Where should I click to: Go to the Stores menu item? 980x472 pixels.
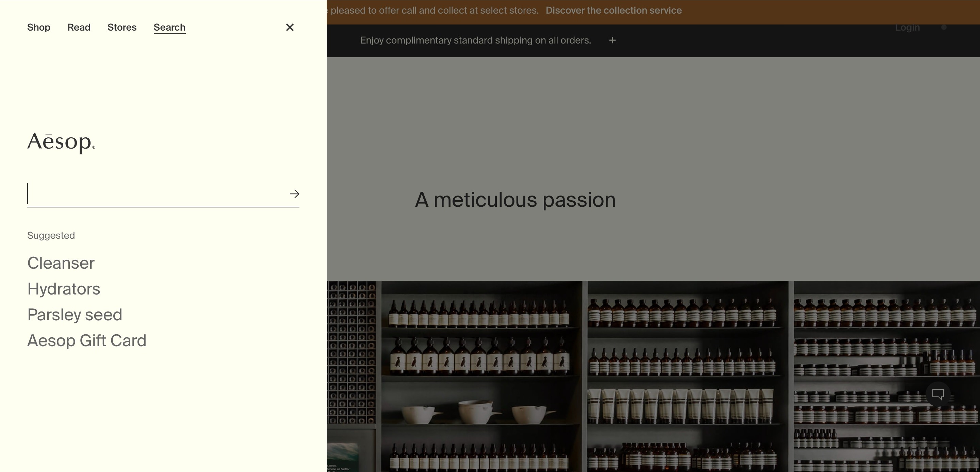click(122, 28)
